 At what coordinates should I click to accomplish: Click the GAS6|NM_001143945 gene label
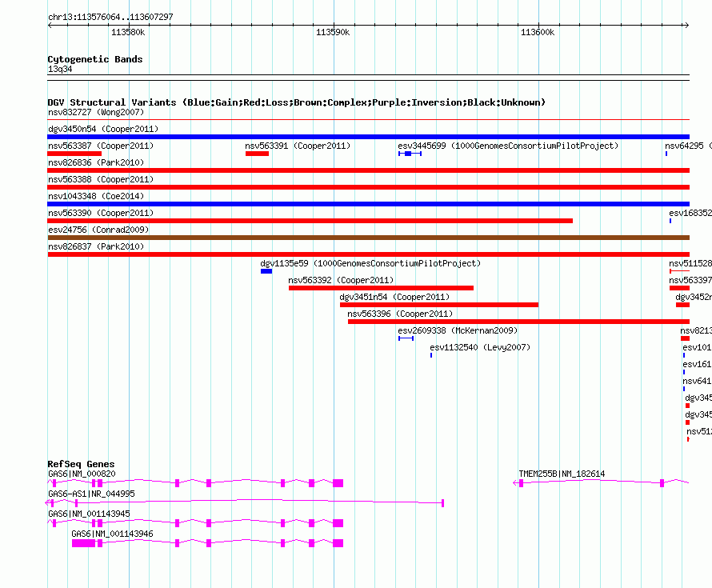[89, 514]
